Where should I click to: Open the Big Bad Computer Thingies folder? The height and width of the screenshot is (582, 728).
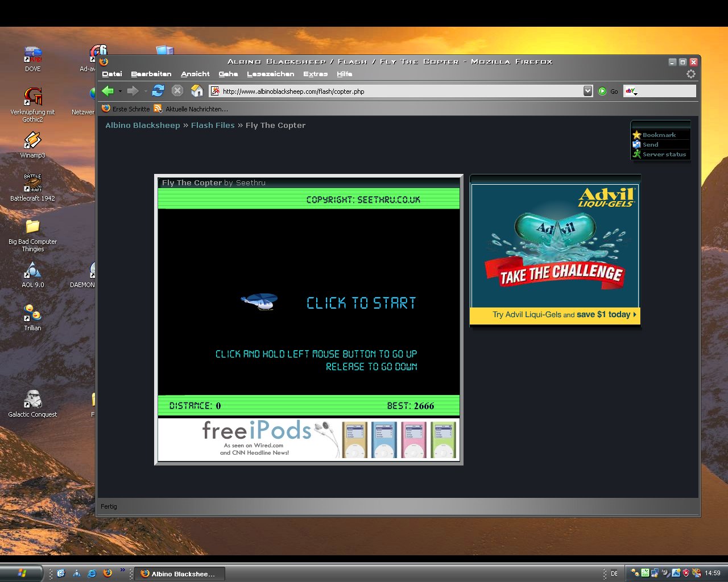tap(32, 227)
